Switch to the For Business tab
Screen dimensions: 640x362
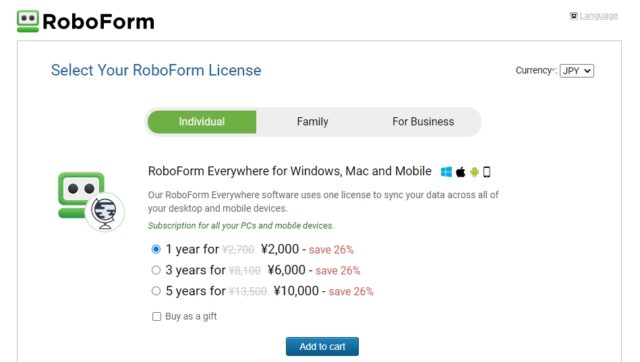(423, 122)
